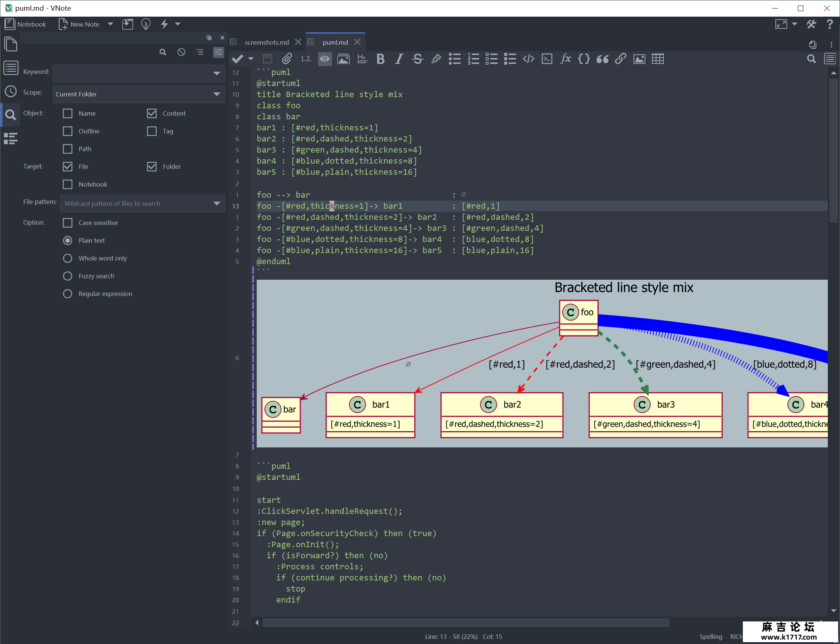Open find in editor magnifier
The image size is (840, 644).
point(811,59)
